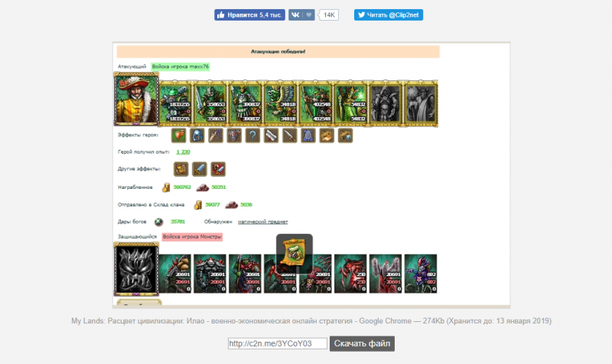Follow @Clip2net on the Twitter button
Screen dimensions: 612x364
tap(389, 15)
